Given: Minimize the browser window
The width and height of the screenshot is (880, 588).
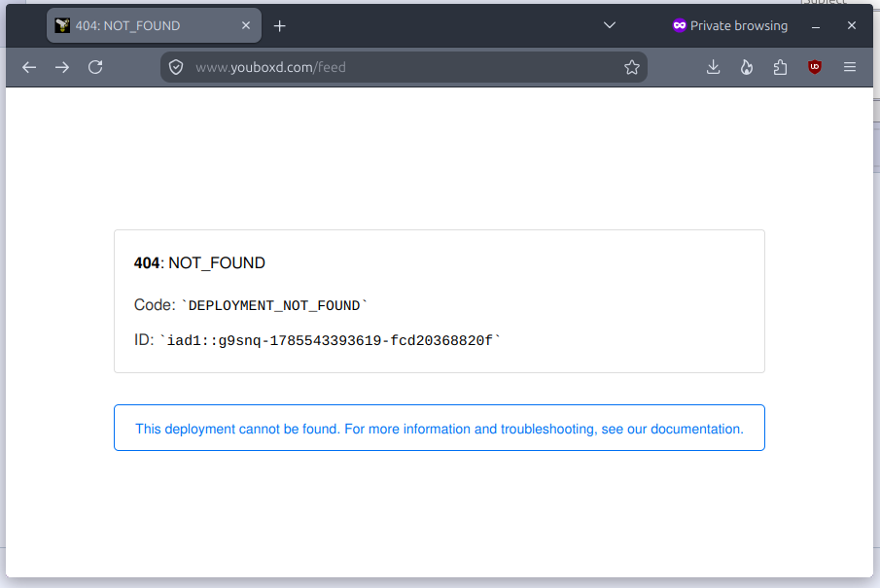Looking at the screenshot, I should click(x=816, y=26).
